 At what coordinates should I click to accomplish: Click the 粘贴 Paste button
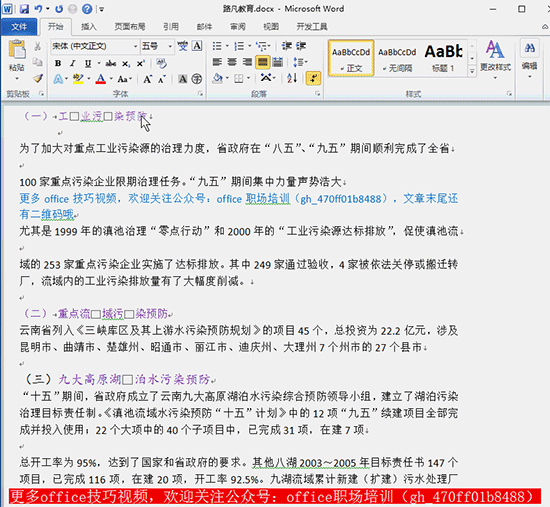17,59
